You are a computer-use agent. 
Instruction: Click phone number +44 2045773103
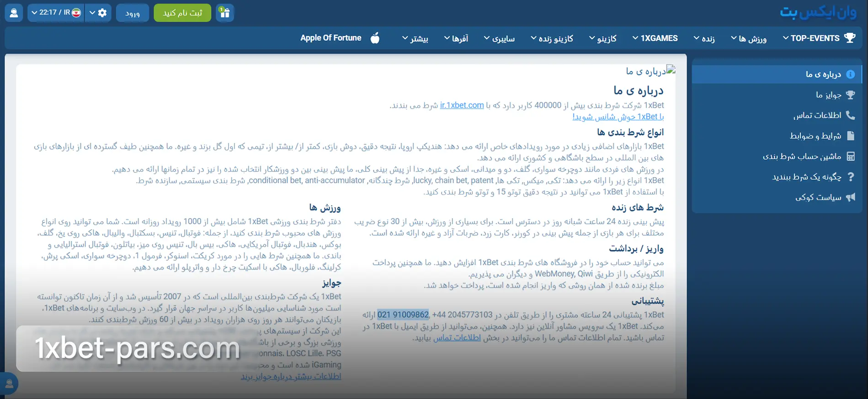point(462,315)
